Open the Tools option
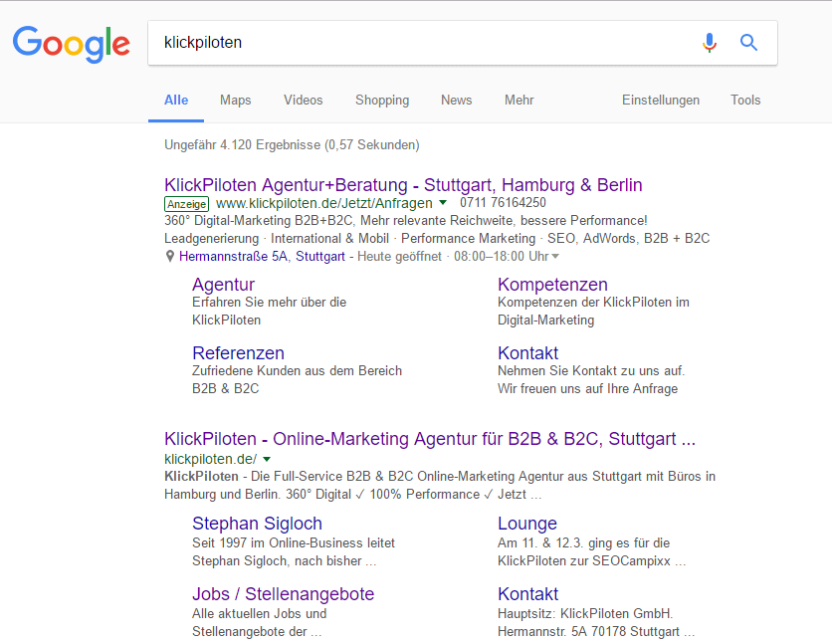832x644 pixels. [745, 100]
